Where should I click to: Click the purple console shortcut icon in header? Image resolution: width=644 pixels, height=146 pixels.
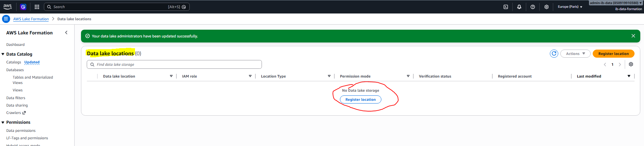[23, 7]
